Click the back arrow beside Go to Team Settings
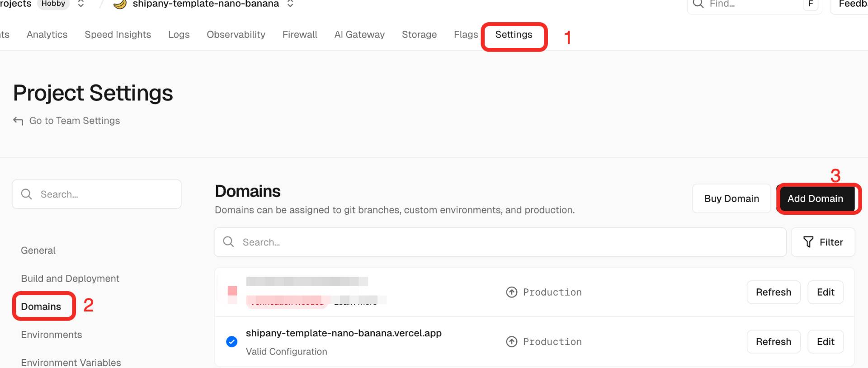Viewport: 868px width, 368px height. (18, 121)
